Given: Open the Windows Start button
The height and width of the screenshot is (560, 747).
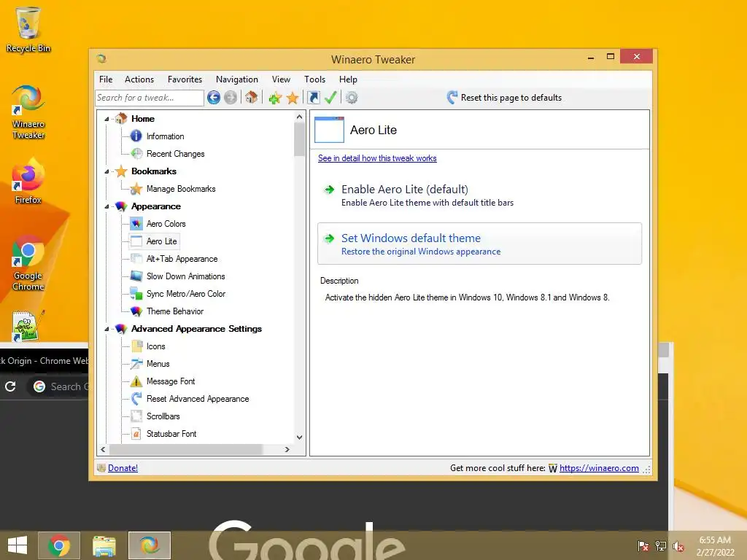Looking at the screenshot, I should (x=18, y=545).
